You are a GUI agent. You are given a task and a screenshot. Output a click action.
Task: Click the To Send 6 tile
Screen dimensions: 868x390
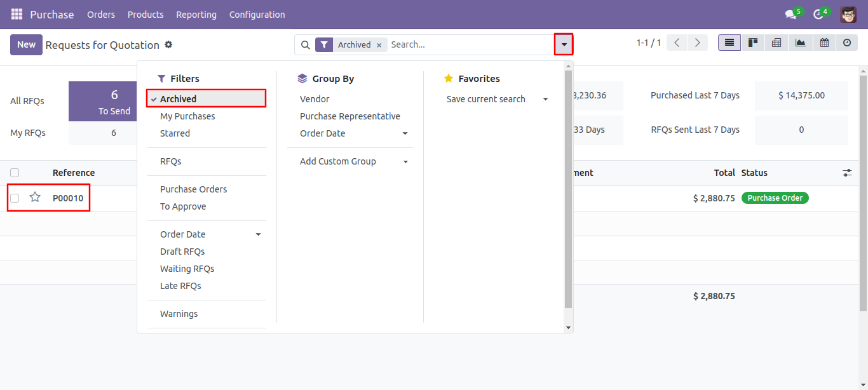tap(103, 101)
